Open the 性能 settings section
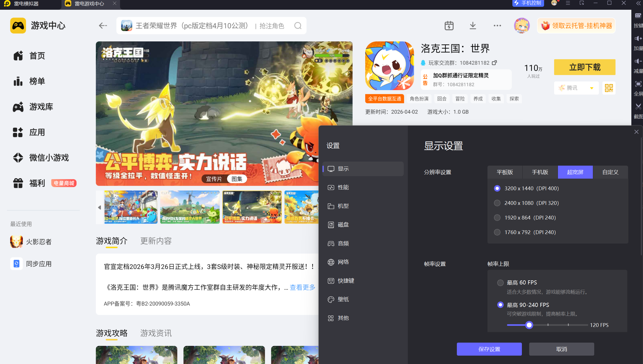Viewport: 643px width, 364px height. click(343, 187)
